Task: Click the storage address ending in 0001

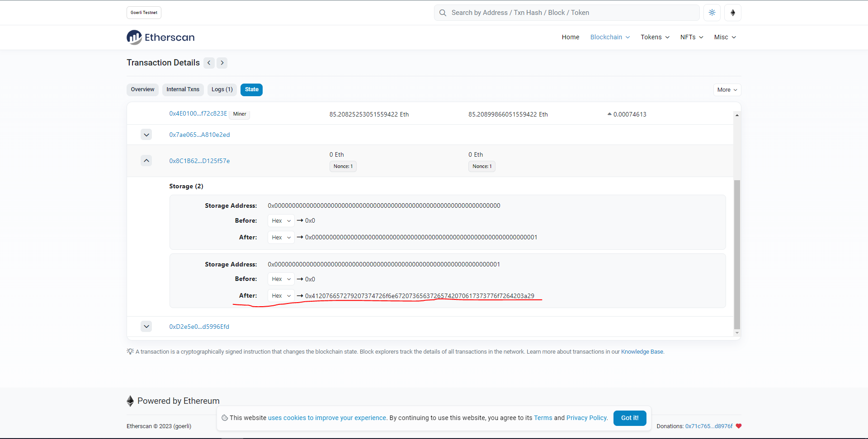Action: tap(384, 264)
